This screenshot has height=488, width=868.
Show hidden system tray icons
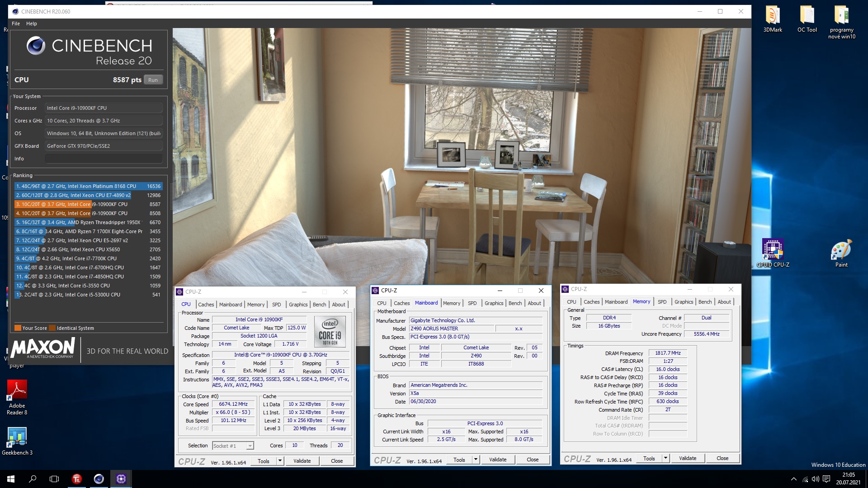793,479
